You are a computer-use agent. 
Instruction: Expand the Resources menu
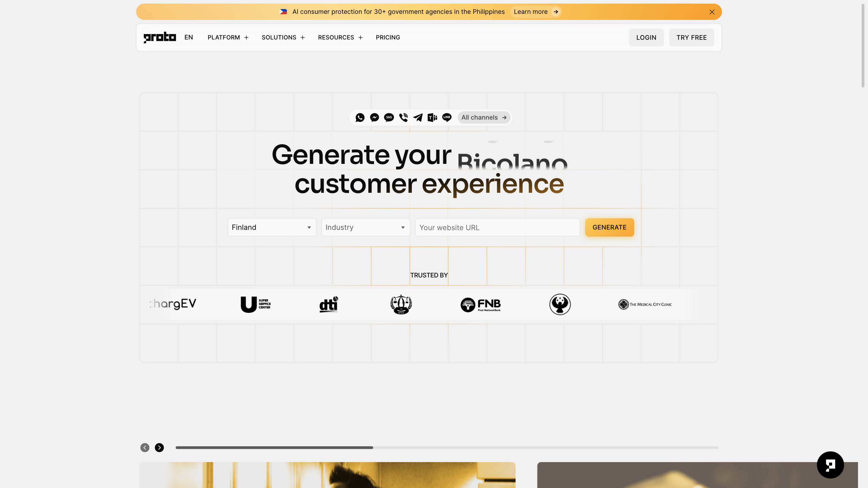(340, 37)
